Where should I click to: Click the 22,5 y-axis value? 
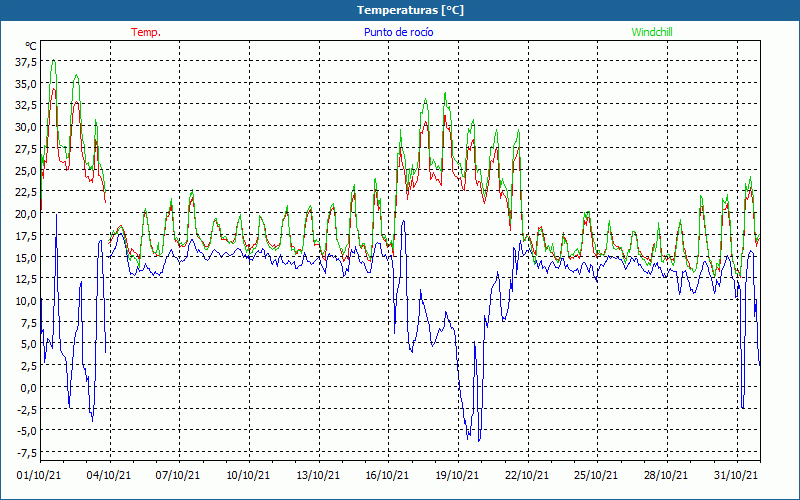[x=27, y=192]
